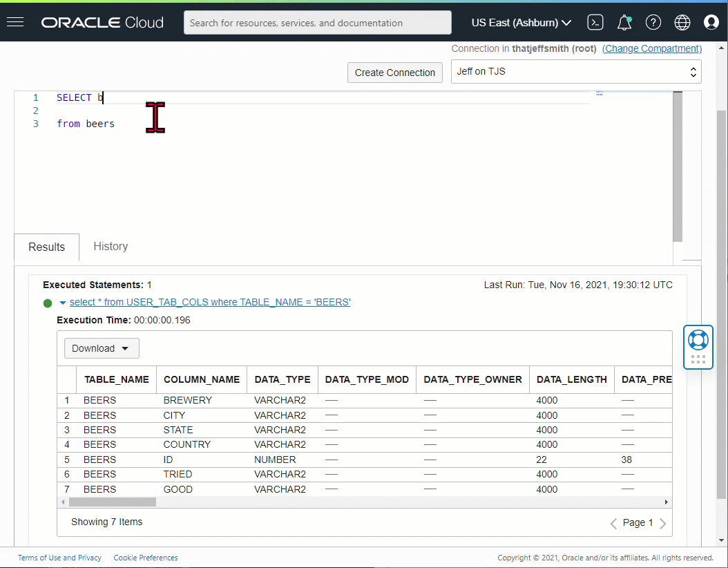728x568 pixels.
Task: Open the user profile avatar icon
Action: [711, 22]
